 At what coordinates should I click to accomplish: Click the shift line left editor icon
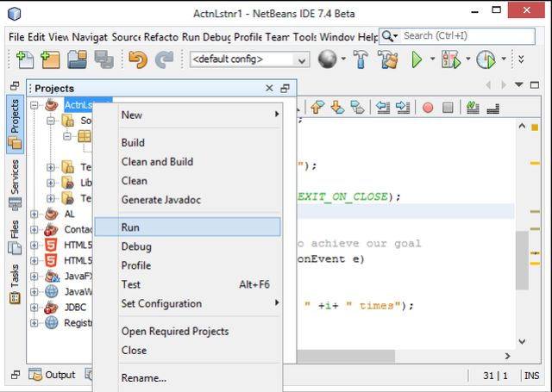[x=383, y=107]
